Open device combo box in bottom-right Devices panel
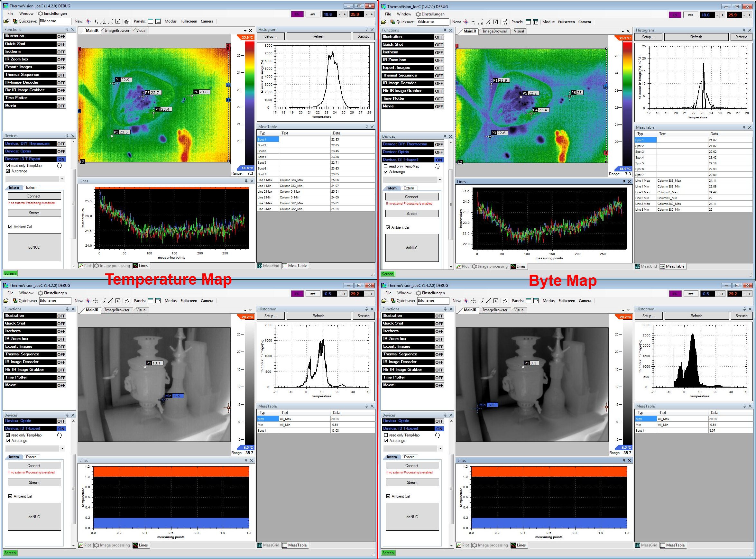 (x=440, y=449)
